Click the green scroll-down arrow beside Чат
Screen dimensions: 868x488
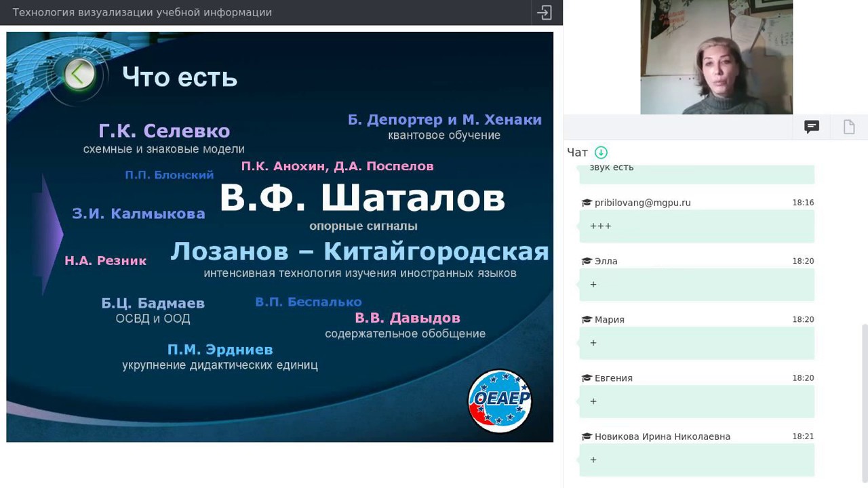click(600, 152)
